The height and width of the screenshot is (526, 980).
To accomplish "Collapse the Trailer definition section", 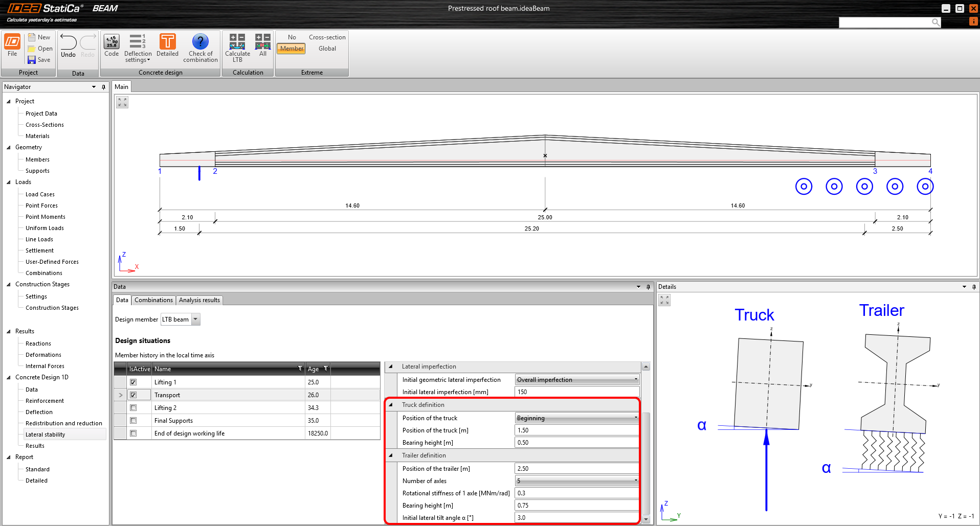I will click(391, 455).
